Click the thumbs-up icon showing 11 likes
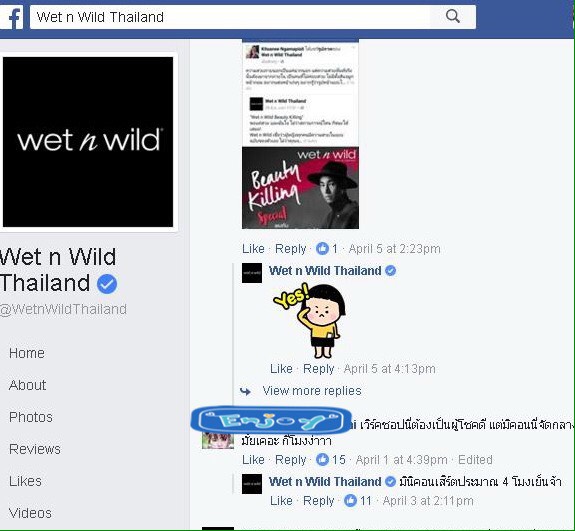The image size is (575, 531). [350, 501]
